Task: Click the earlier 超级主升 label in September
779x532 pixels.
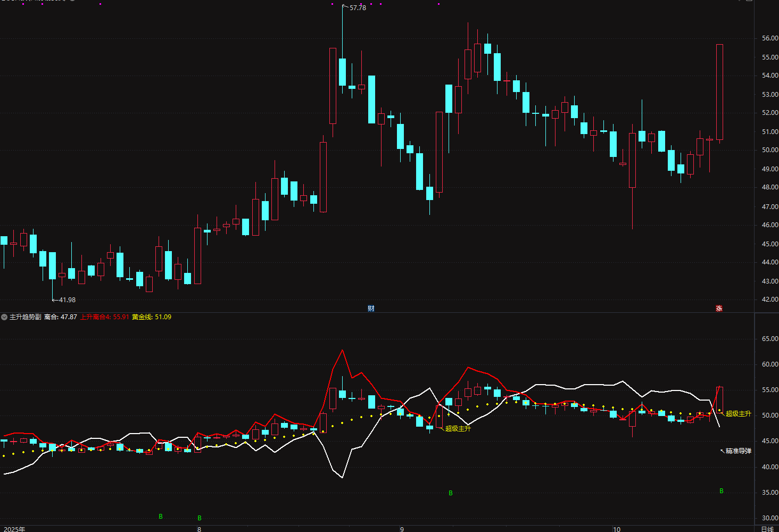Action: (x=458, y=429)
